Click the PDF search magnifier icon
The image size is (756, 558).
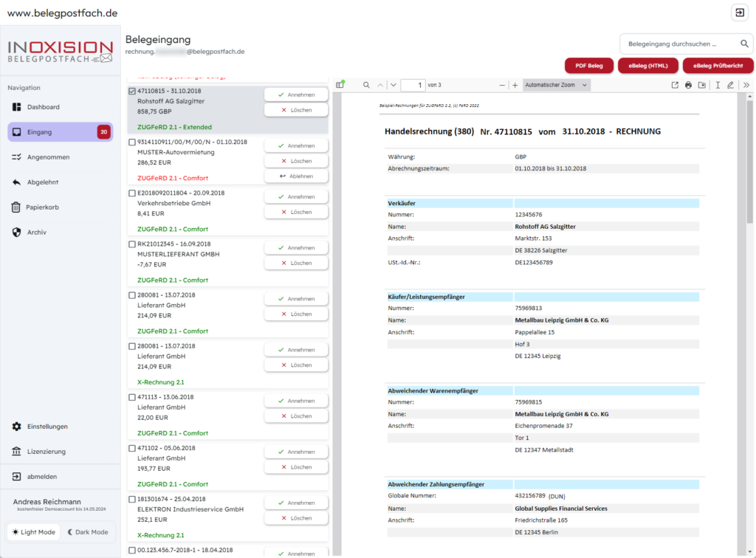pos(366,86)
